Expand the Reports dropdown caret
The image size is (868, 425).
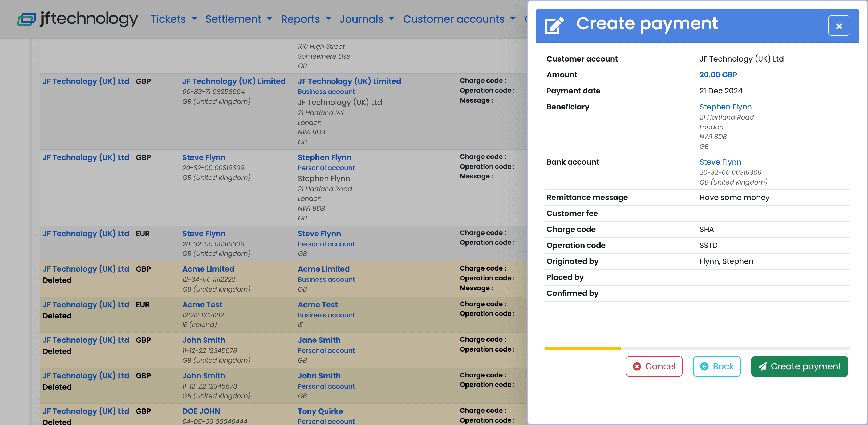point(328,19)
